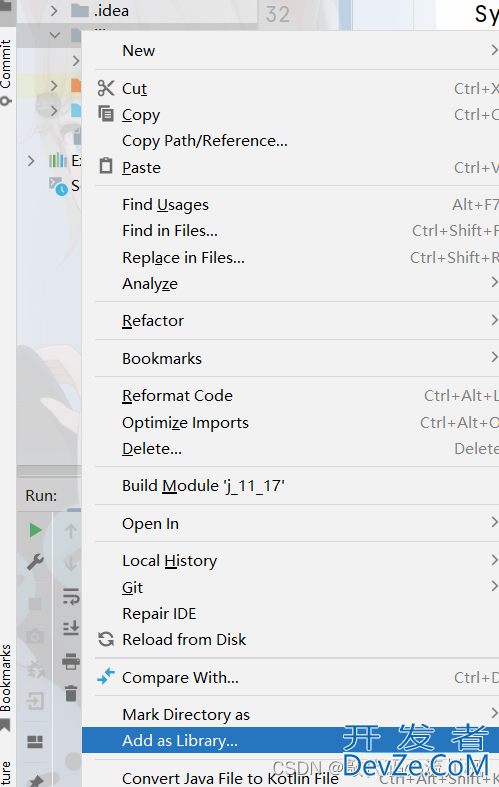Click the wrench settings icon in Run panel
This screenshot has height=787, width=499.
click(35, 562)
